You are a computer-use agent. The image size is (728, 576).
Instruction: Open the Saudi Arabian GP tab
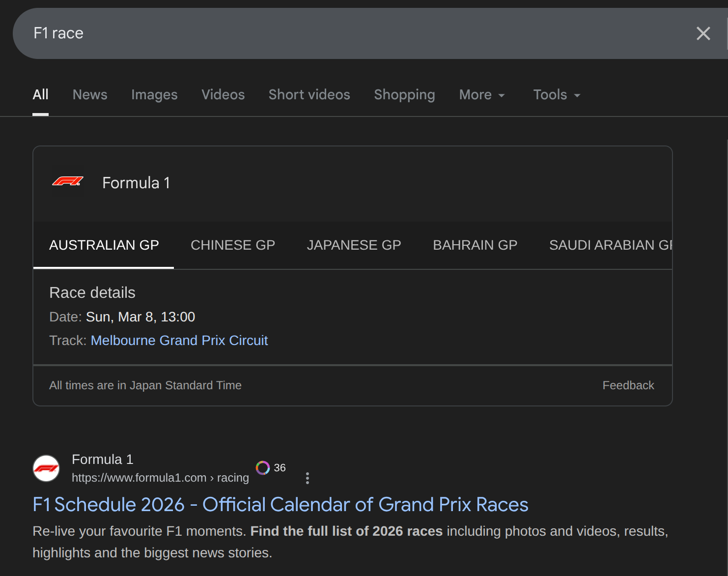click(609, 245)
